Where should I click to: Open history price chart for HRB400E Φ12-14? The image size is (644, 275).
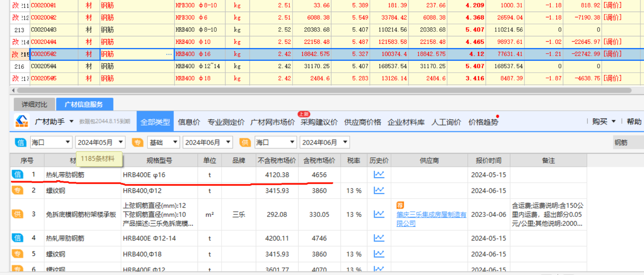(x=379, y=238)
